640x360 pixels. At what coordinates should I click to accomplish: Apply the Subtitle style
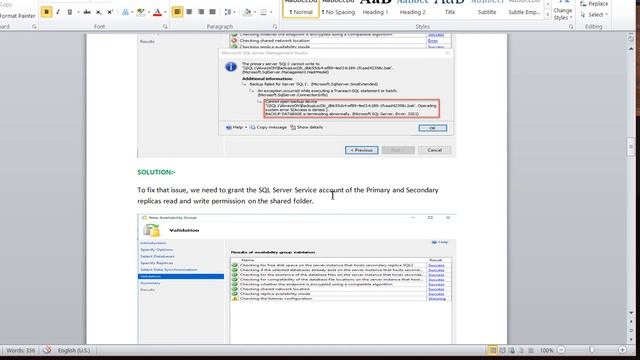(487, 8)
